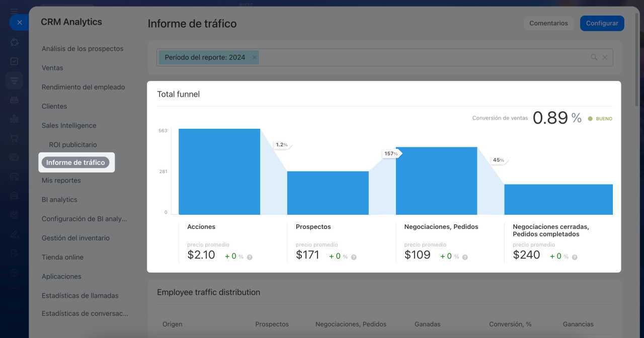This screenshot has width=644, height=338.
Task: Click the $109 average price value
Action: pos(418,255)
